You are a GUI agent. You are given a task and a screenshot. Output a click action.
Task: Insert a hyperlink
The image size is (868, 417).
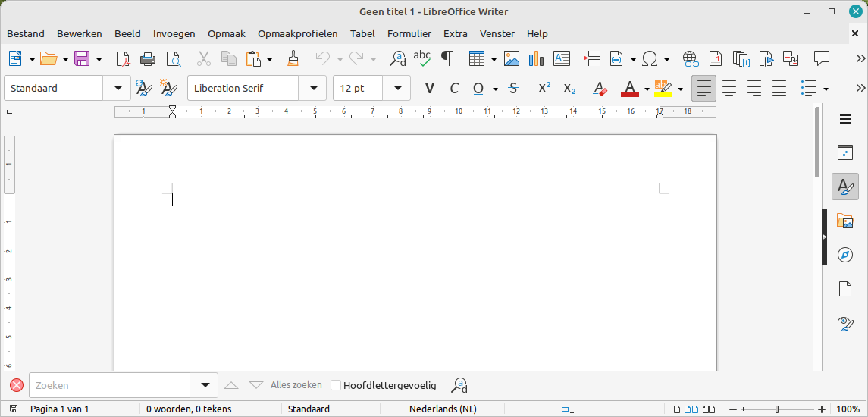(x=691, y=58)
